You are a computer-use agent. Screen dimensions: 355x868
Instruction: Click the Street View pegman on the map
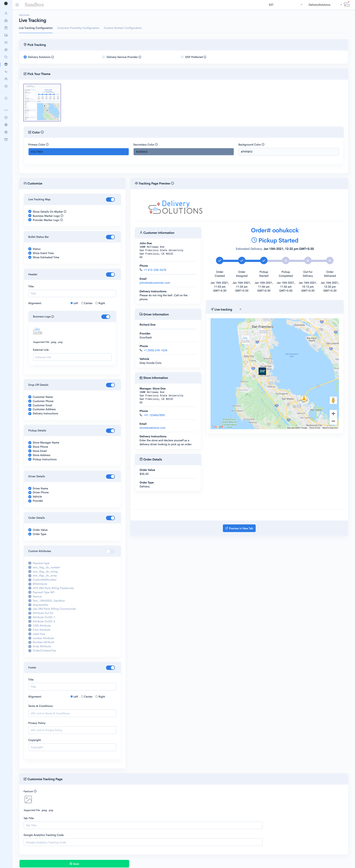[333, 400]
